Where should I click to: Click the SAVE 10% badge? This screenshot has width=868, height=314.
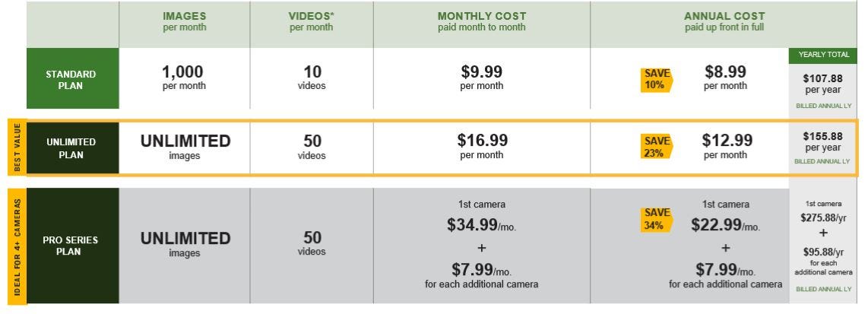click(x=657, y=79)
